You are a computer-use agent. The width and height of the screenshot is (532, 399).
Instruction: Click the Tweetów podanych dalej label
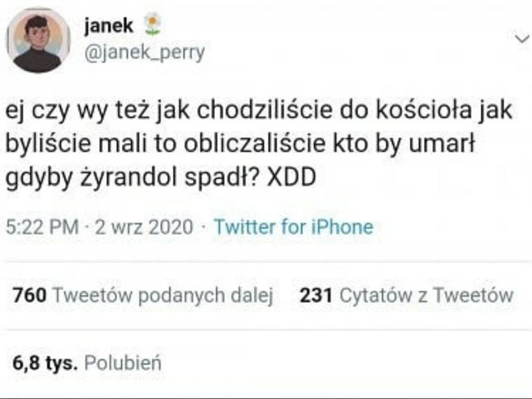click(164, 295)
